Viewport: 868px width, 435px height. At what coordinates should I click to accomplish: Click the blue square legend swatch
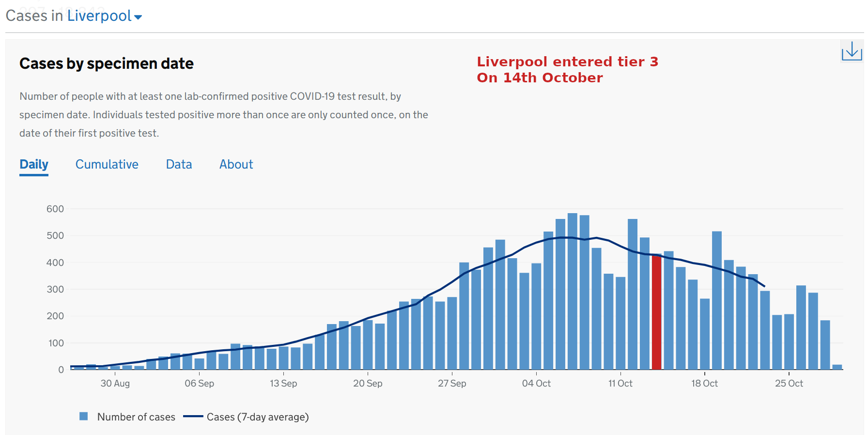coord(84,416)
